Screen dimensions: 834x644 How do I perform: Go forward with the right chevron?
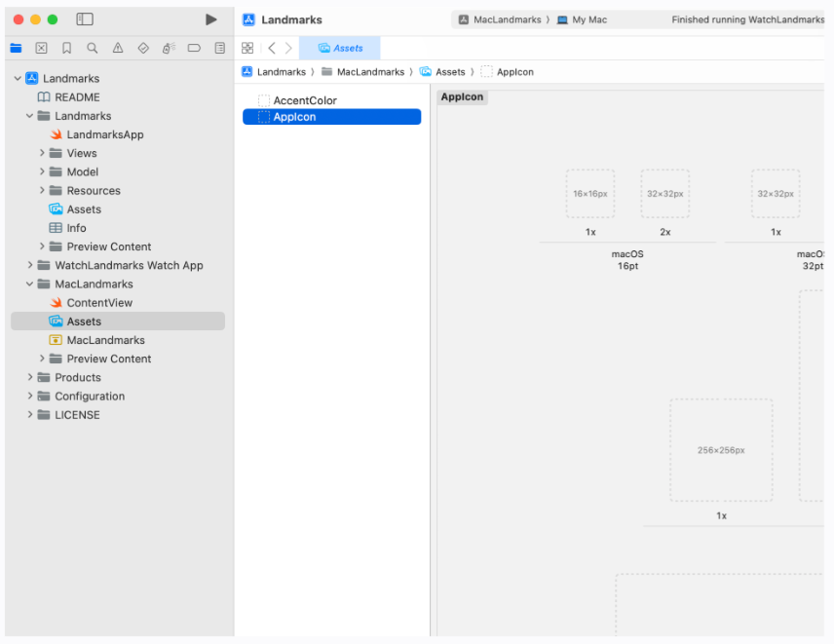(x=288, y=49)
